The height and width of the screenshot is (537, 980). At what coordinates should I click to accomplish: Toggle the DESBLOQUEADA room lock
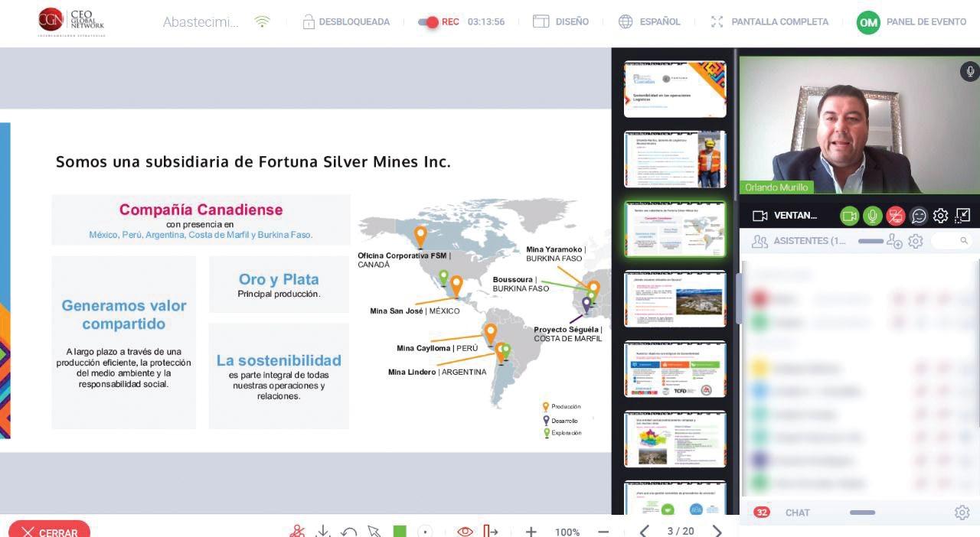coord(346,22)
